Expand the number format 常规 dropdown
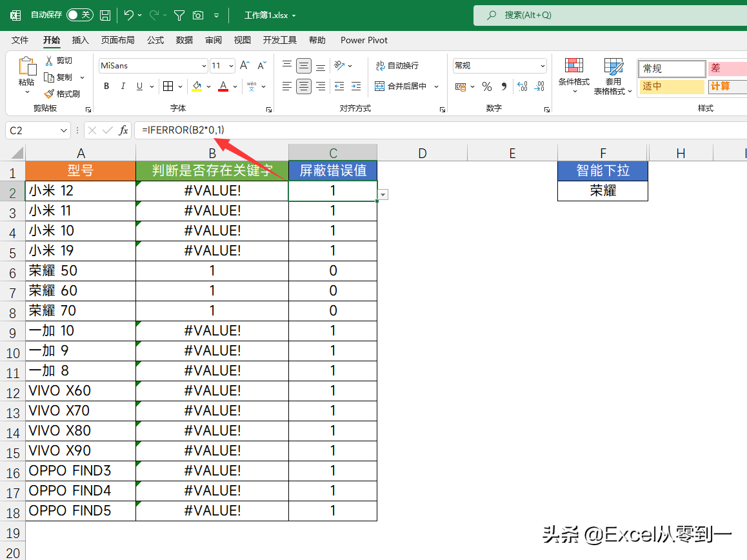 [x=543, y=66]
